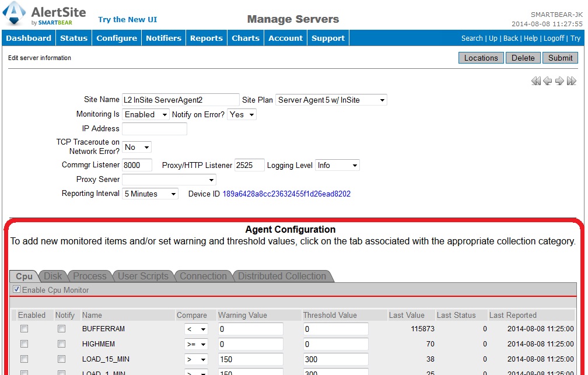This screenshot has width=588, height=375.
Task: Open the Proxy Server dropdown
Action: (169, 180)
